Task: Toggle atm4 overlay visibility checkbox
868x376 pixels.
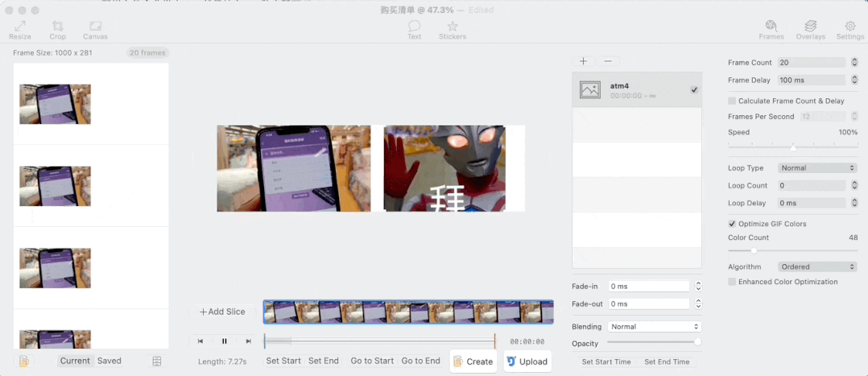Action: point(694,89)
